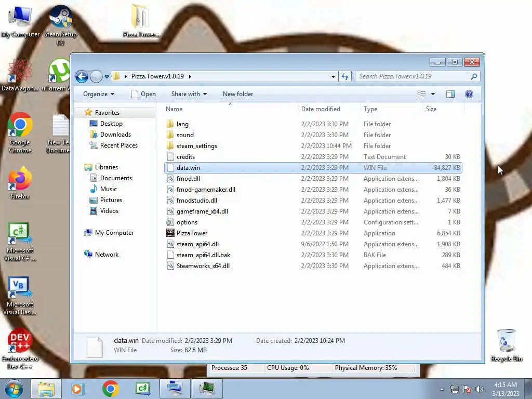The width and height of the screenshot is (532, 399).
Task: Click the Forward navigation arrow in Explorer
Action: coord(96,77)
